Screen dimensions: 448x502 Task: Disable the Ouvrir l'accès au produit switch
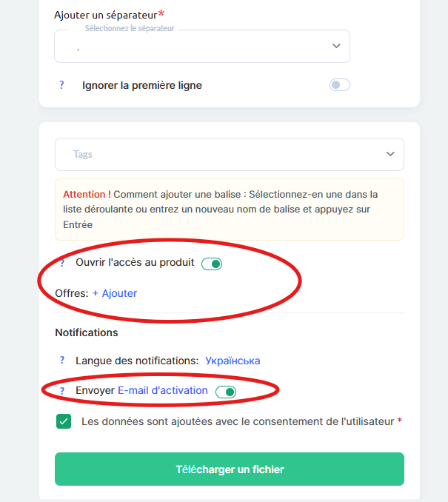(x=212, y=264)
